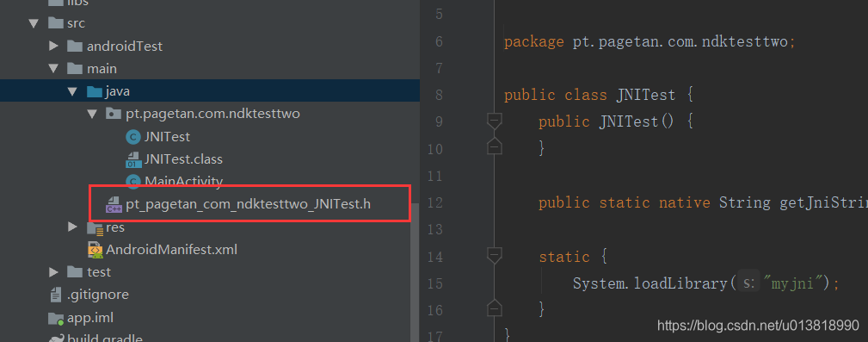Click the package icon for pt.pagetan.com.ndktesttwo
This screenshot has height=342, width=868.
pyautogui.click(x=113, y=114)
